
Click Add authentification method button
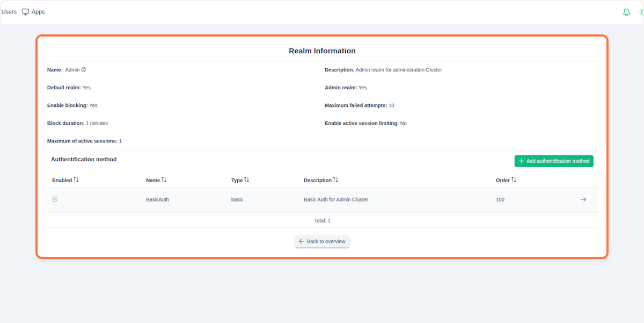point(554,161)
